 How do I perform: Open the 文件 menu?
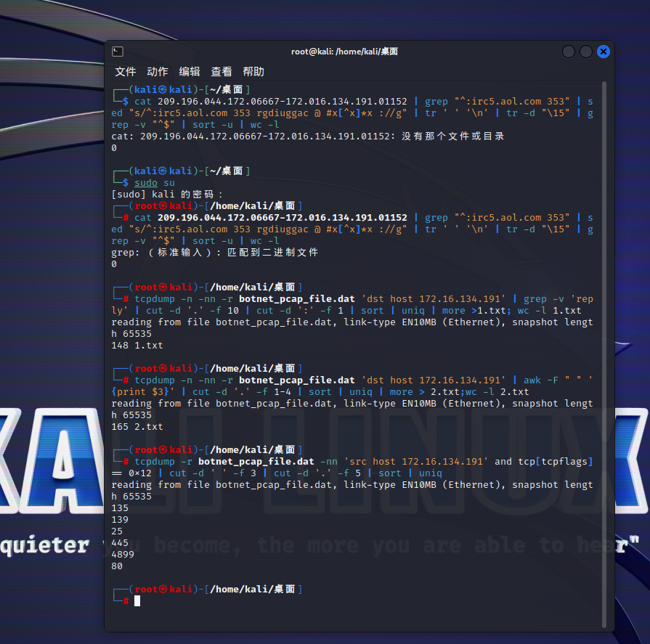[126, 72]
